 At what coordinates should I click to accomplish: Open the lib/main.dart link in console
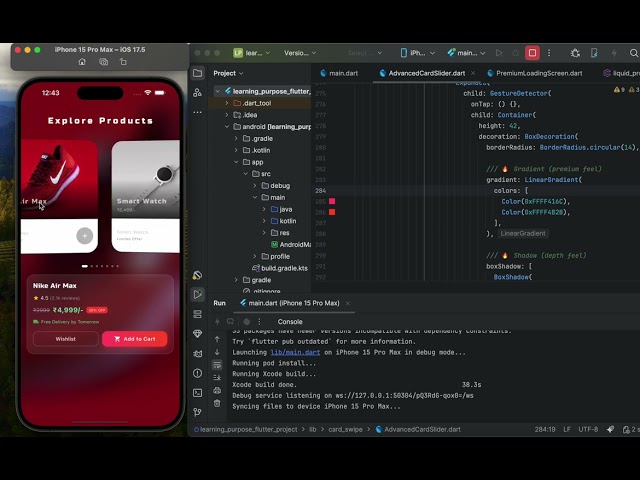[295, 352]
